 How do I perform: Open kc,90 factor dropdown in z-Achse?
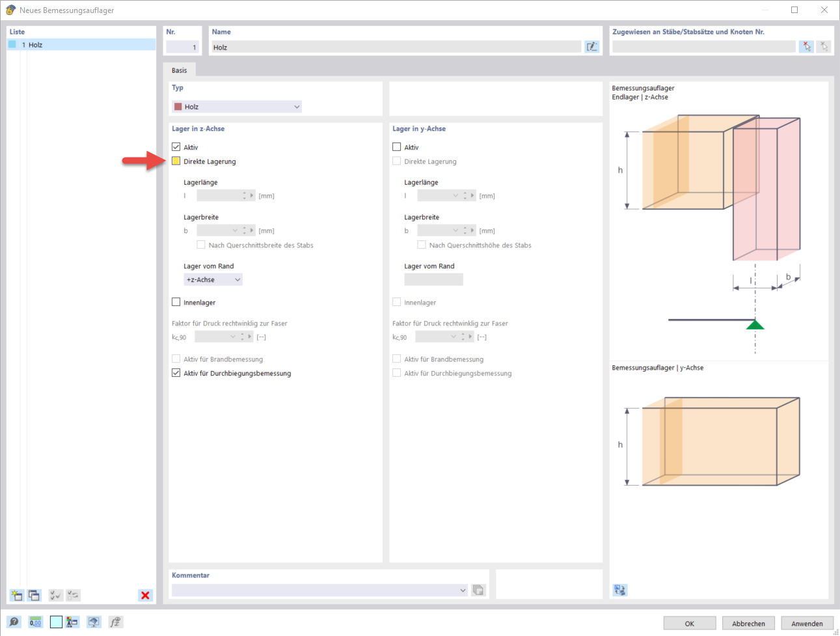[233, 337]
